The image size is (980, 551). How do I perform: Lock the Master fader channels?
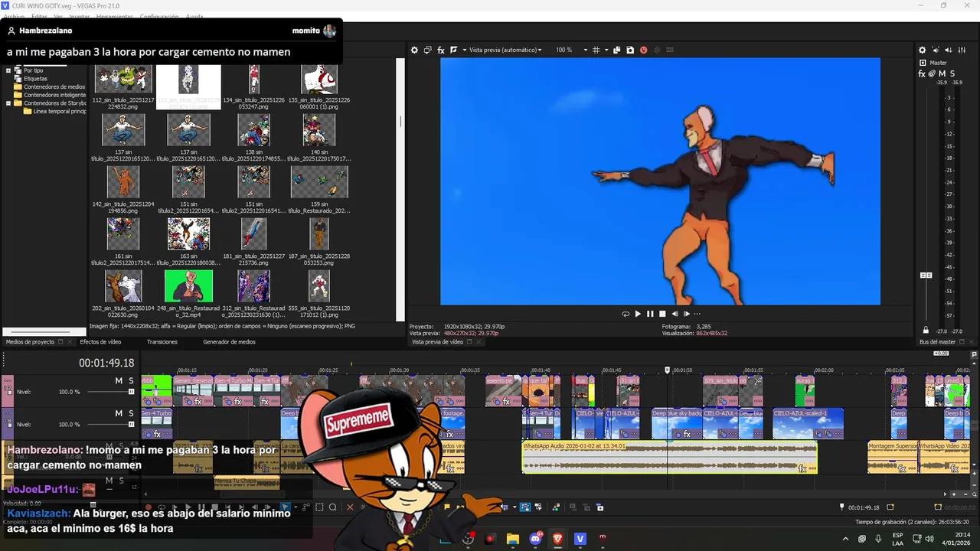coord(926,330)
